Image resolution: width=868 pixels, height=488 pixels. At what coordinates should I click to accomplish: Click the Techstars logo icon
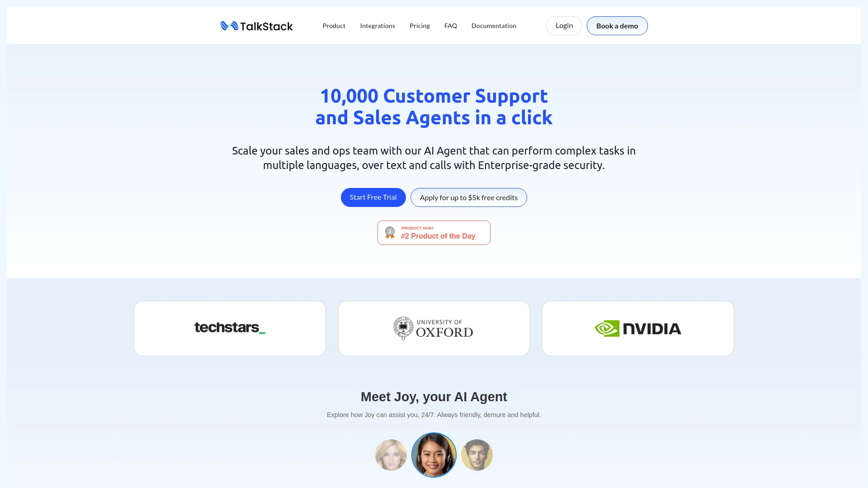coord(230,328)
